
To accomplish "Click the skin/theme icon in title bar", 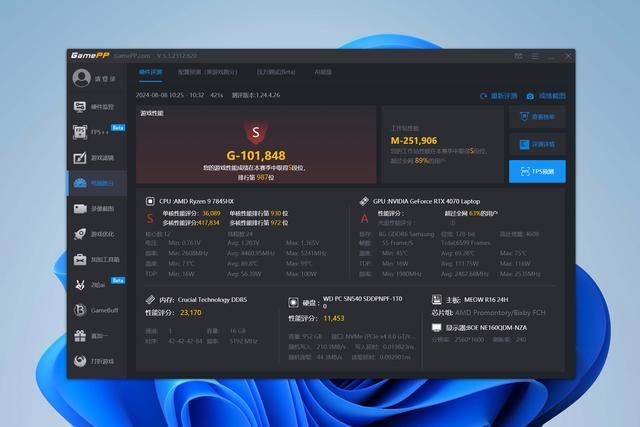I will [x=516, y=55].
